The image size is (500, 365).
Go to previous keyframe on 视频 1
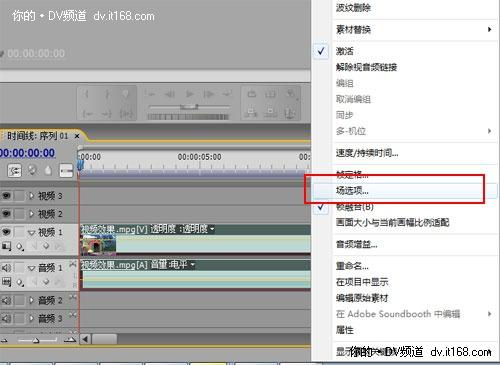coord(34,246)
